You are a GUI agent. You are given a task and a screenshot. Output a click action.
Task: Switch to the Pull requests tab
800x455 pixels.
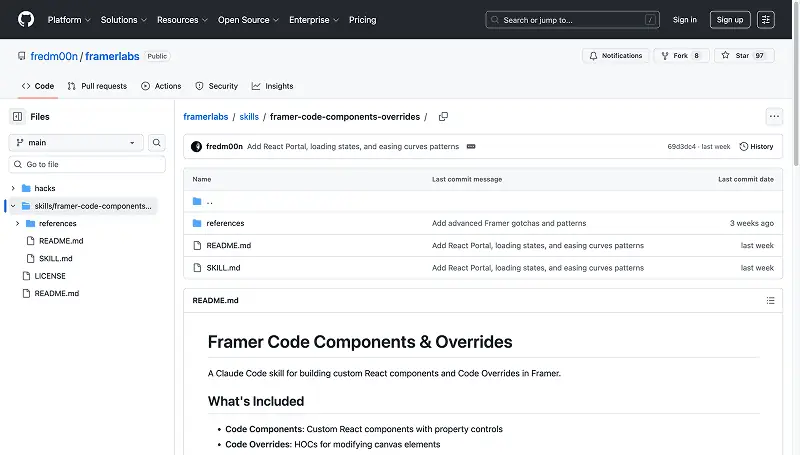(97, 86)
